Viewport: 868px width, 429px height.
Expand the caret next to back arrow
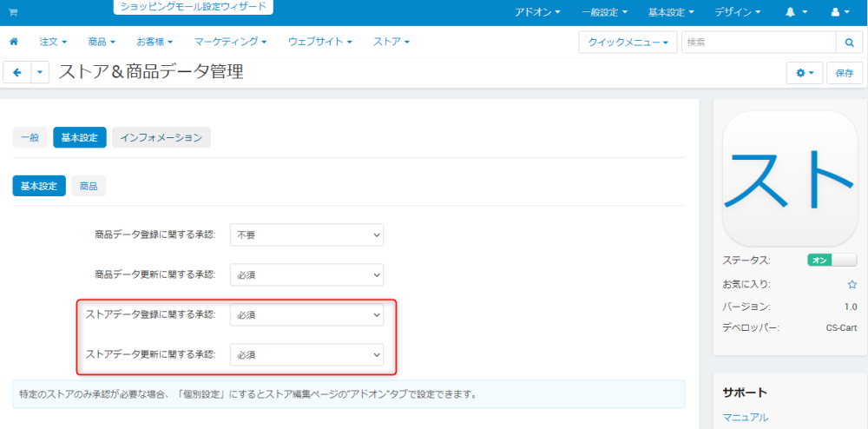40,73
